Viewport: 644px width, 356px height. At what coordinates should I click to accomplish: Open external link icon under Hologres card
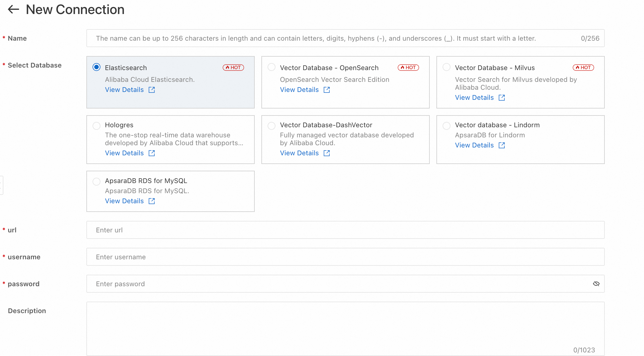(151, 153)
